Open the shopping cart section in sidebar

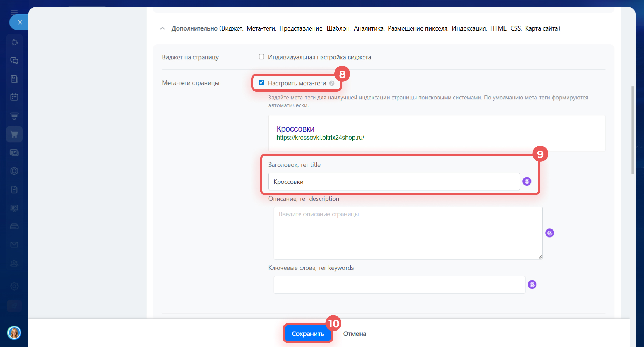click(14, 134)
